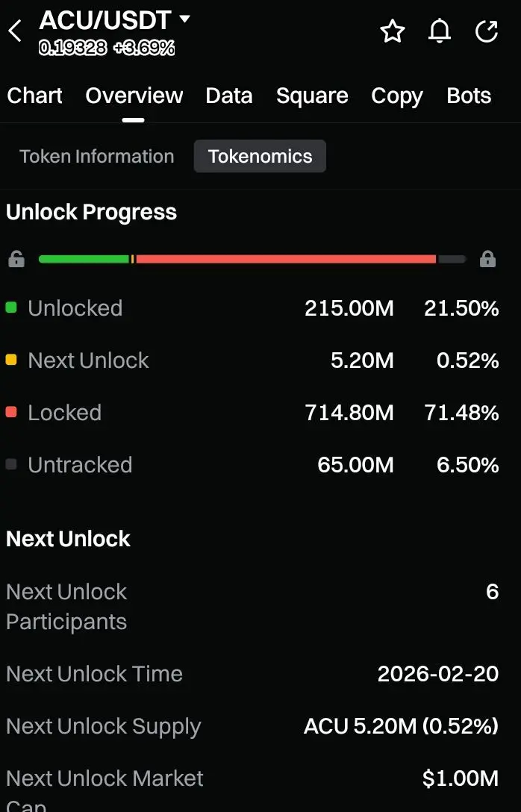521x812 pixels.
Task: Tap the open padlock icon
Action: (16, 260)
